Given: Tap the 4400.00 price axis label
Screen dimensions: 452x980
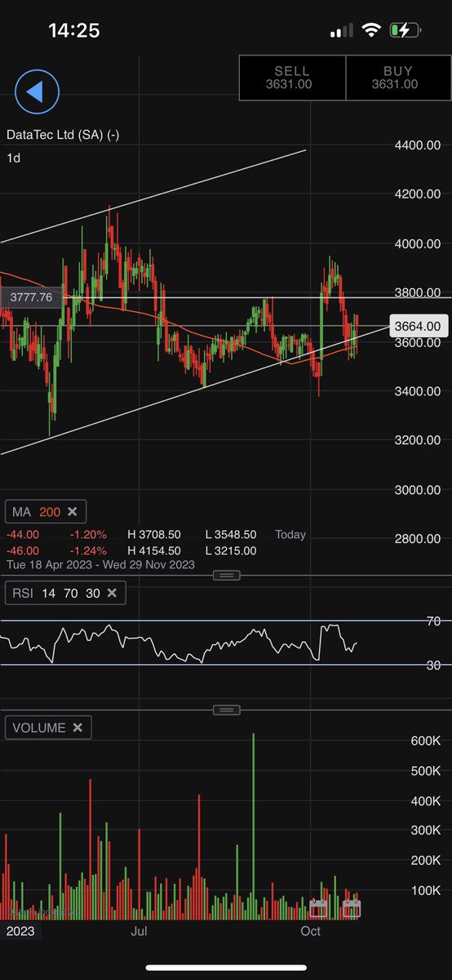Looking at the screenshot, I should click(418, 145).
